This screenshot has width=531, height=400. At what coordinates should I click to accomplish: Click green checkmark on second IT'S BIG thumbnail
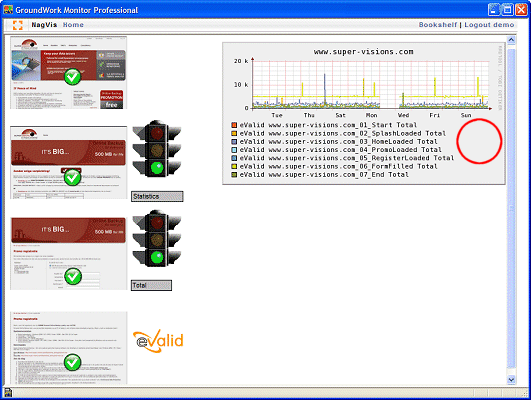click(x=72, y=177)
